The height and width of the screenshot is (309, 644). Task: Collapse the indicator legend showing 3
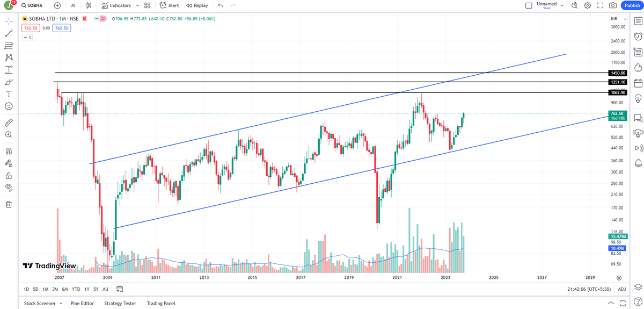click(x=27, y=38)
